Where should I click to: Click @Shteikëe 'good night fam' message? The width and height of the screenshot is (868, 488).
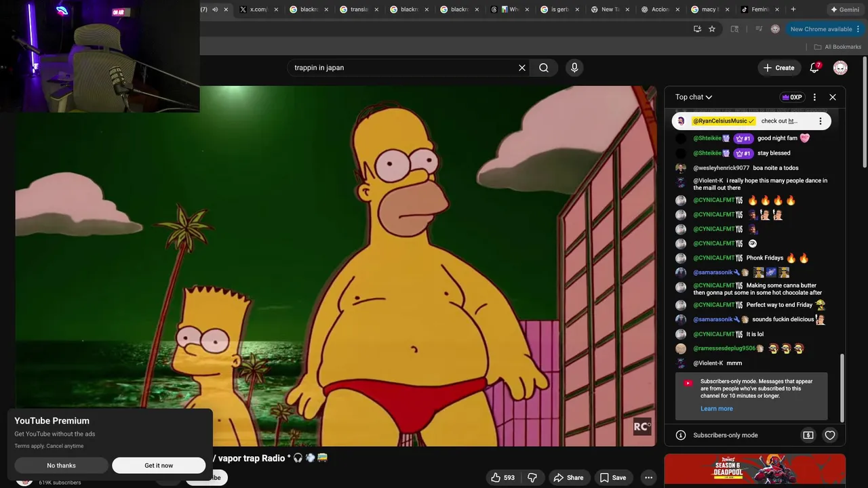click(777, 138)
